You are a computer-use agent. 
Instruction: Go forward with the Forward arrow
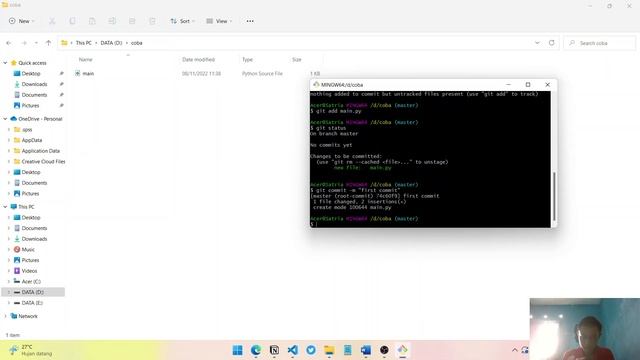(x=24, y=43)
